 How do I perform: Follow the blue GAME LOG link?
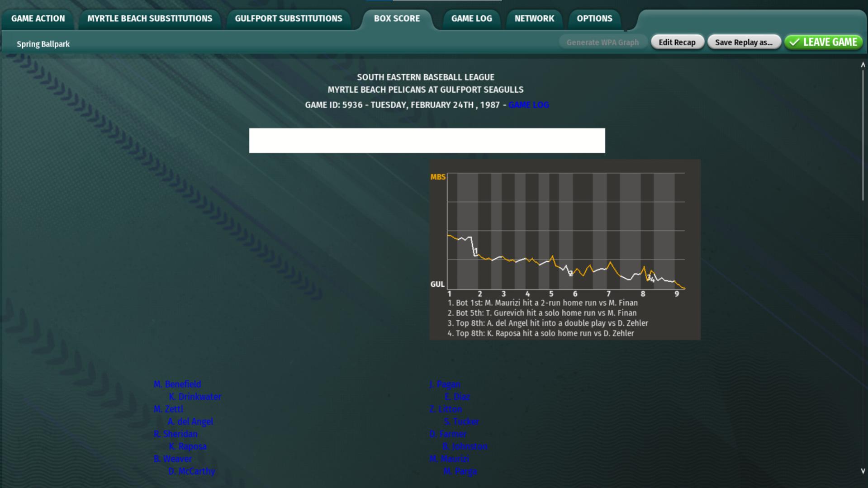528,105
